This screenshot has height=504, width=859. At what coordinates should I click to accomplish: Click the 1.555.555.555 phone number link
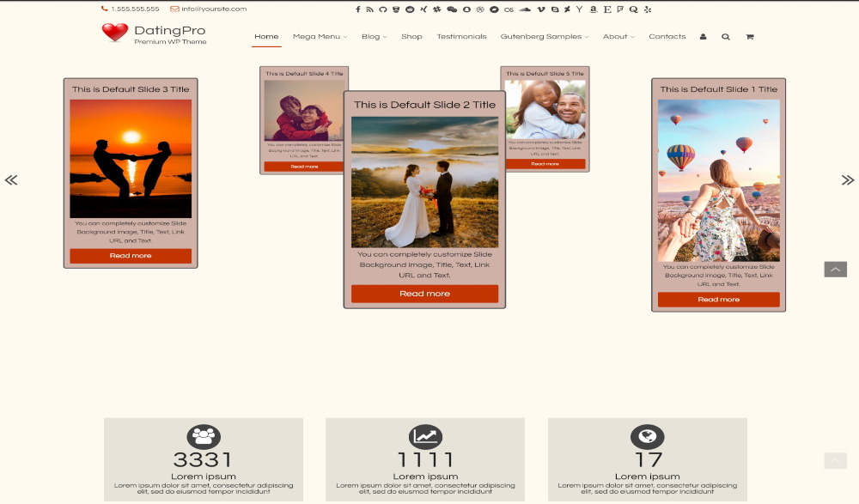pyautogui.click(x=131, y=9)
